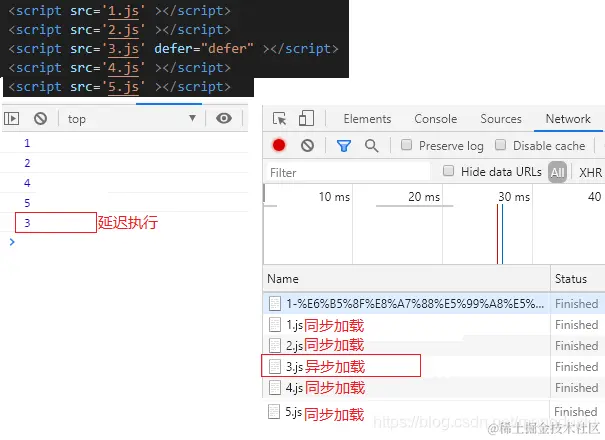Viewport: 605px width, 440px height.
Task: Click the Finished status of 2.js
Action: click(576, 345)
